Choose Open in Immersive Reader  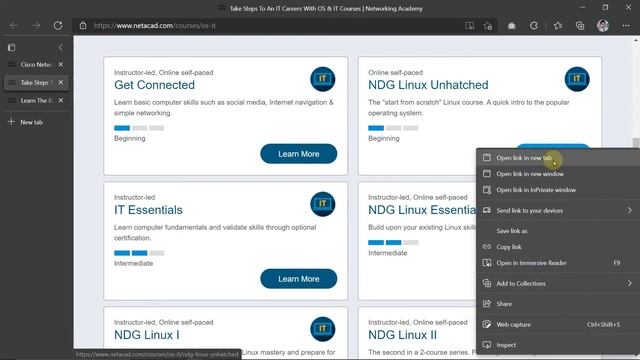click(x=558, y=263)
